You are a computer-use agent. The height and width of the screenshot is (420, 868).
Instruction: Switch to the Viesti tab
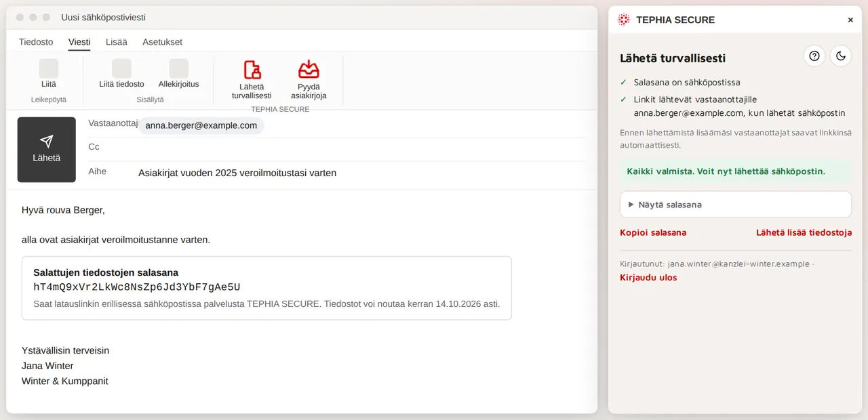pos(79,42)
